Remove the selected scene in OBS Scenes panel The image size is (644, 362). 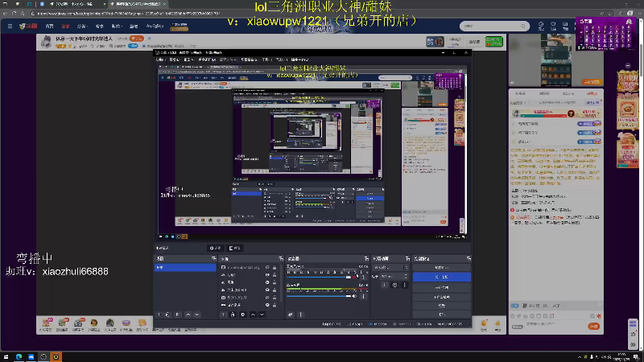click(167, 315)
